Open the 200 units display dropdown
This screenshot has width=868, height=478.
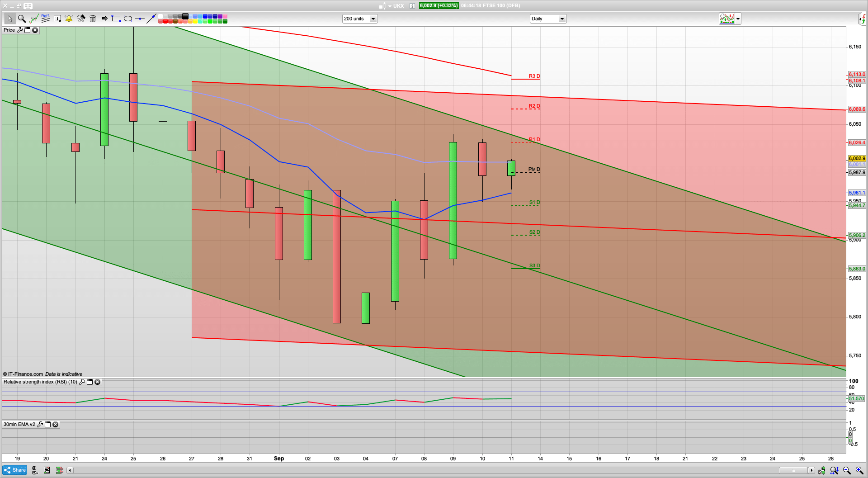tap(373, 19)
